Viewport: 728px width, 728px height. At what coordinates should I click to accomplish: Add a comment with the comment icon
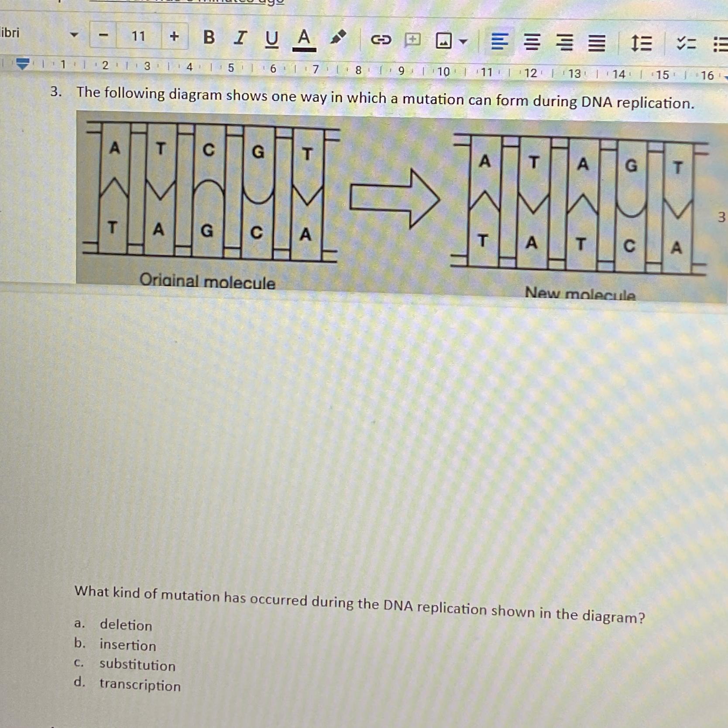pos(412,40)
